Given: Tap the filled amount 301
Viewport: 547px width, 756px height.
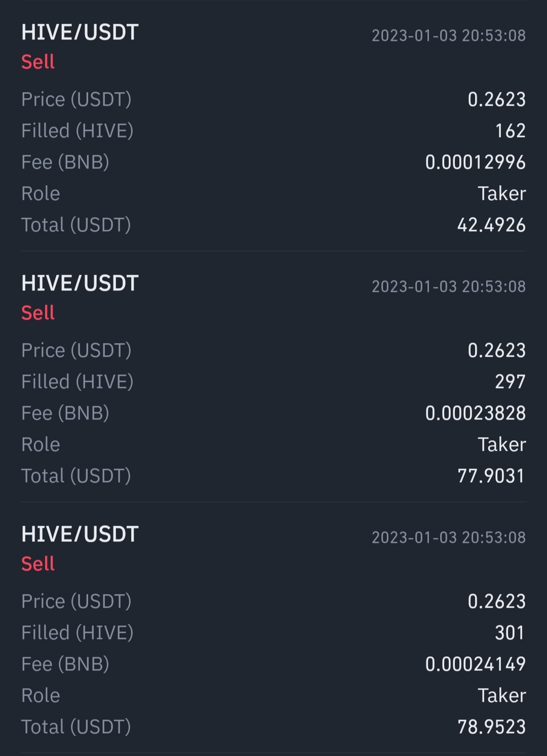Looking at the screenshot, I should (x=510, y=633).
